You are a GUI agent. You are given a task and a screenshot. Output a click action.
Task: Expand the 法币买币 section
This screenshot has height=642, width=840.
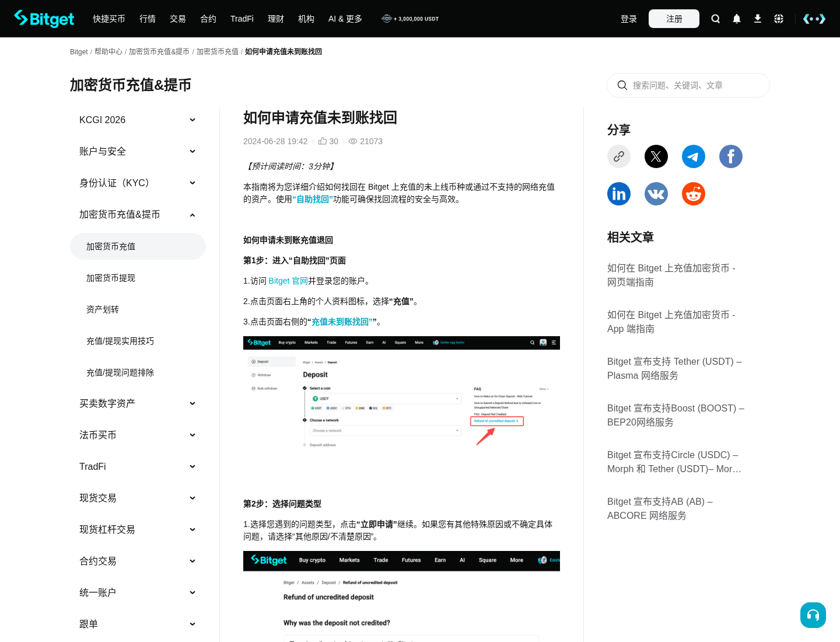[x=138, y=435]
